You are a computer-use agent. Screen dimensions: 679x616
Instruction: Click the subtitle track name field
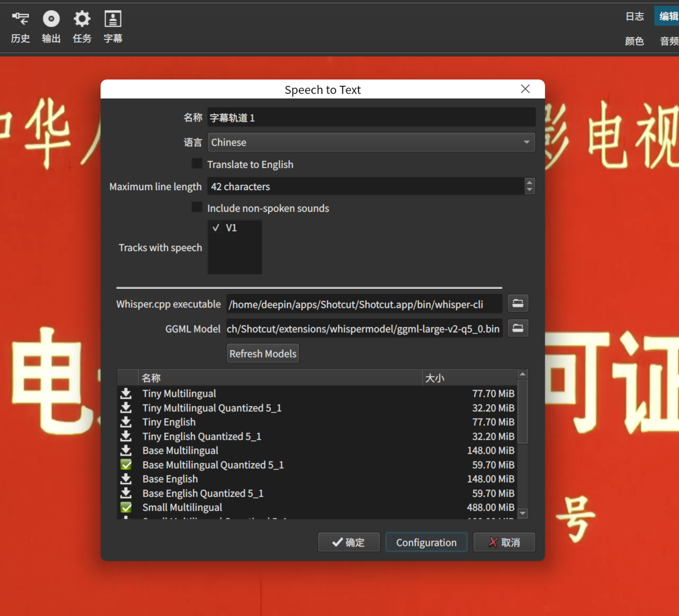click(x=371, y=118)
